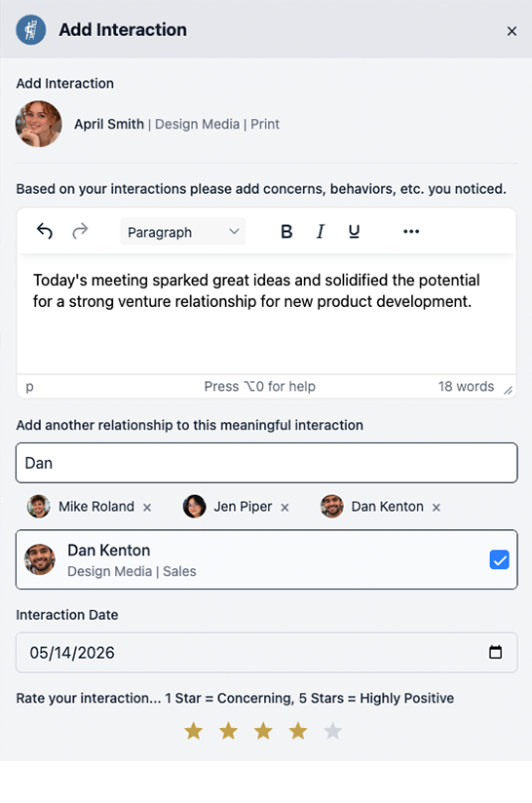Select the third star rating
The width and height of the screenshot is (532, 803).
(263, 731)
